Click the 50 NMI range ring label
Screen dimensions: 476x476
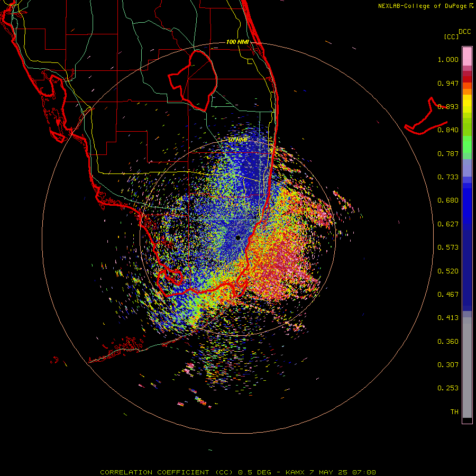[x=237, y=140]
